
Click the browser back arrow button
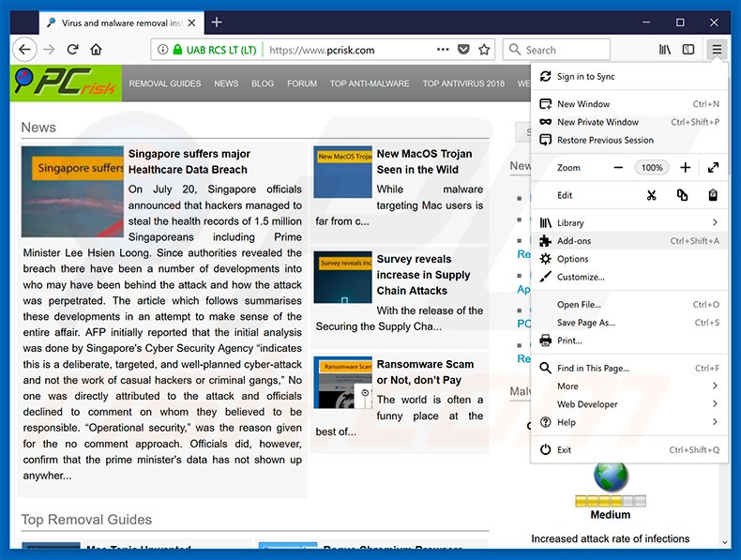click(x=25, y=50)
